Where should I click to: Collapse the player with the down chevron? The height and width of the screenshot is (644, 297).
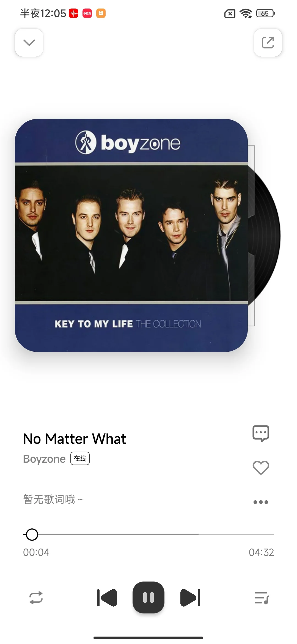pyautogui.click(x=29, y=43)
